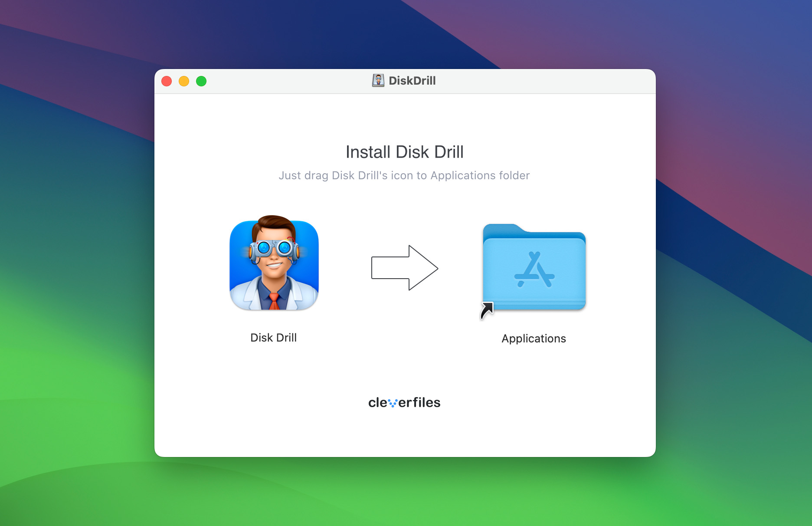812x526 pixels.
Task: Select the DiskDrill volume icon in the title bar
Action: (378, 80)
